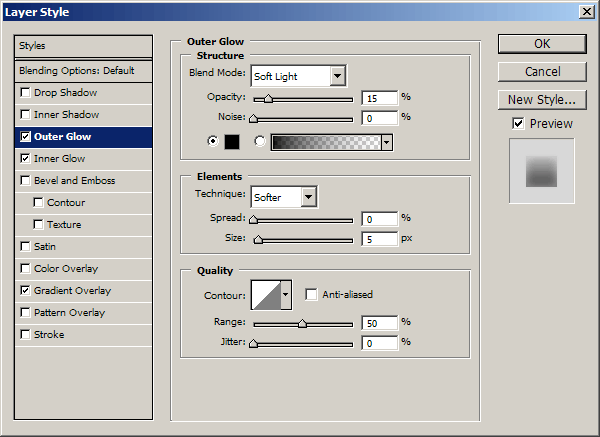Open the gradient picker dropdown arrow
The height and width of the screenshot is (437, 600).
pyautogui.click(x=386, y=142)
